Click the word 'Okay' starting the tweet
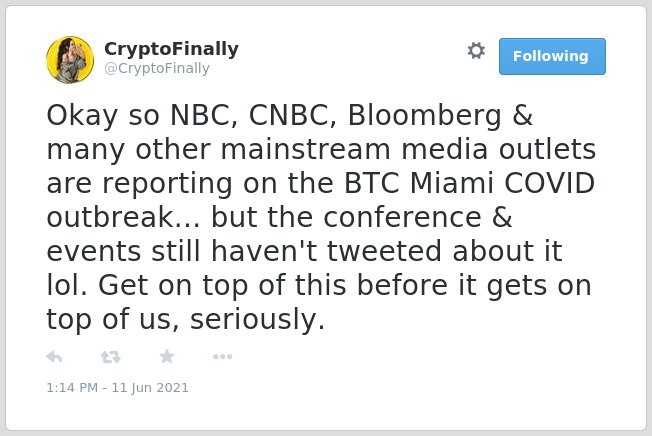Viewport: 652px width, 436px height. 82,117
